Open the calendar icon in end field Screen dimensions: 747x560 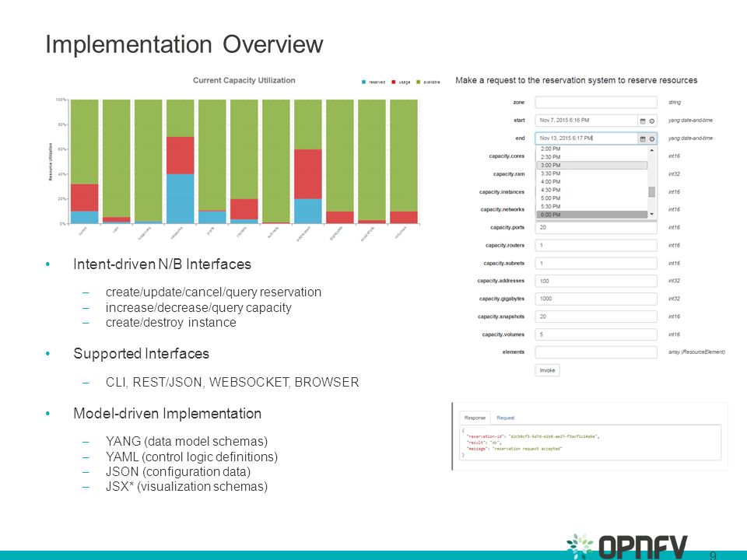tap(643, 138)
